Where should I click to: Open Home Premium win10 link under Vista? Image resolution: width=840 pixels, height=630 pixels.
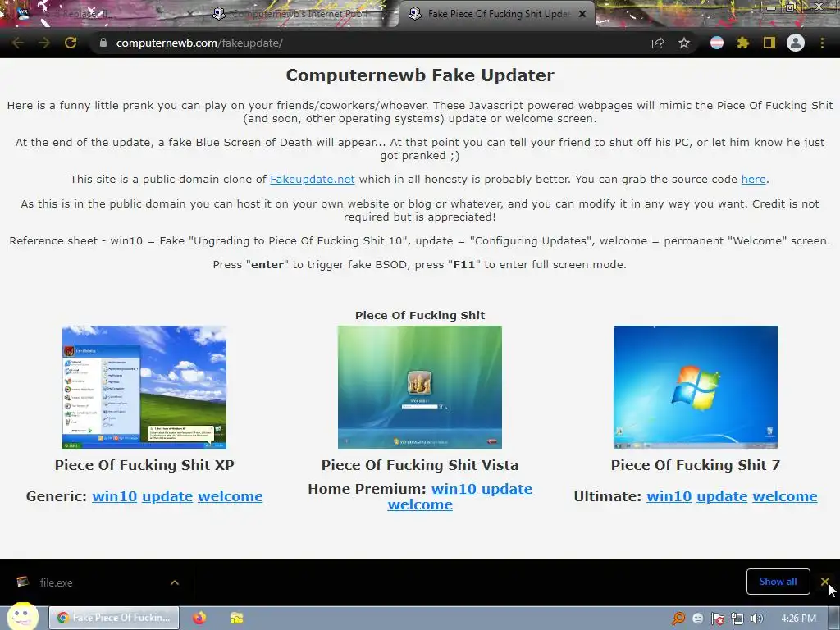click(x=454, y=489)
